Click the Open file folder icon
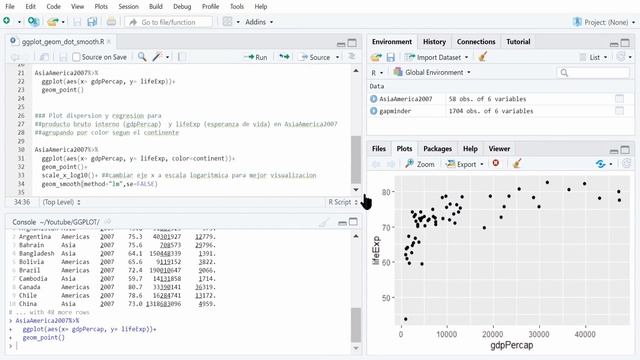 pyautogui.click(x=52, y=22)
